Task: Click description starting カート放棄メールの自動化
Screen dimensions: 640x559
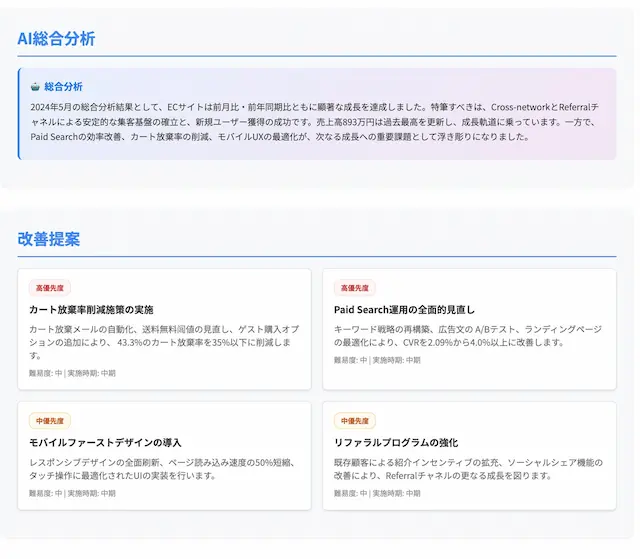Action: (x=164, y=342)
